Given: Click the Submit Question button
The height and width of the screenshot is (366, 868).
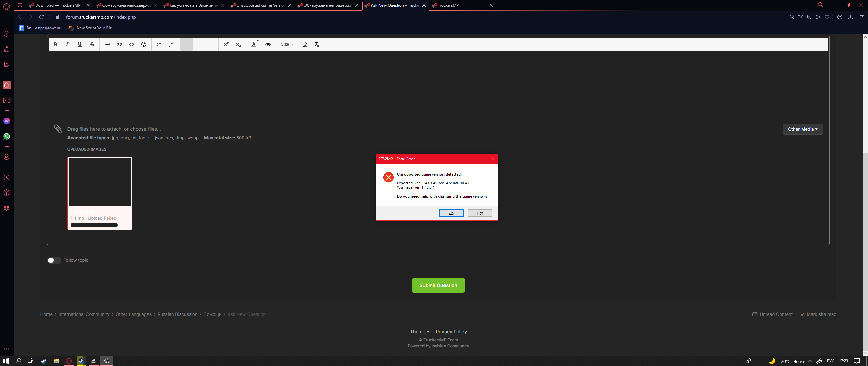Looking at the screenshot, I should [438, 285].
